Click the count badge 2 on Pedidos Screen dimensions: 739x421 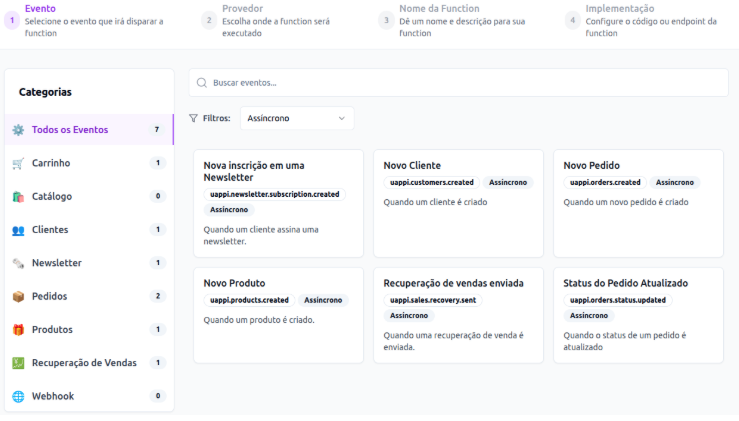click(x=157, y=297)
